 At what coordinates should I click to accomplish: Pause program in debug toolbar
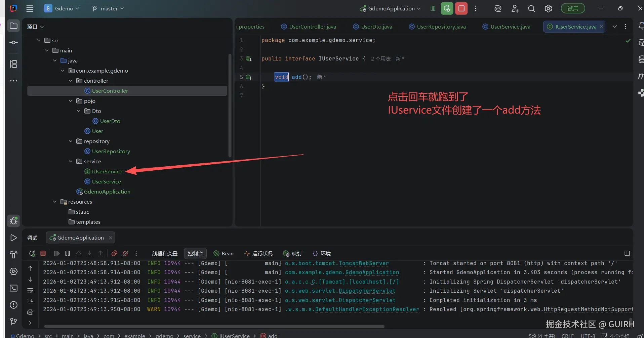point(68,253)
